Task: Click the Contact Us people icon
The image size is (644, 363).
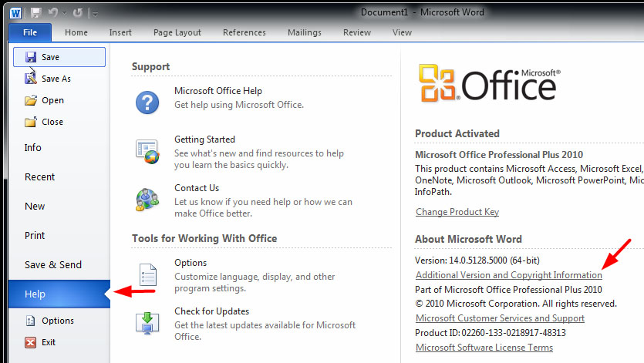Action: 147,200
